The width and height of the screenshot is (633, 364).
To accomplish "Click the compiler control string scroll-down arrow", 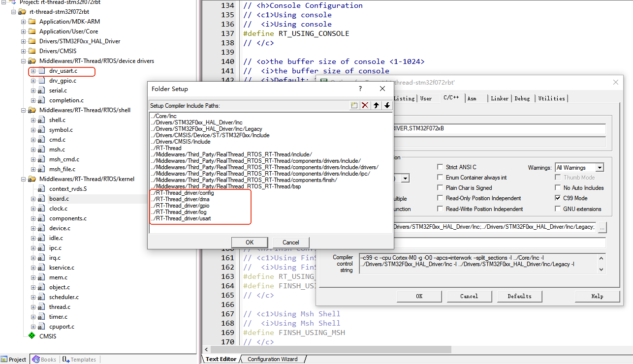I will point(601,269).
